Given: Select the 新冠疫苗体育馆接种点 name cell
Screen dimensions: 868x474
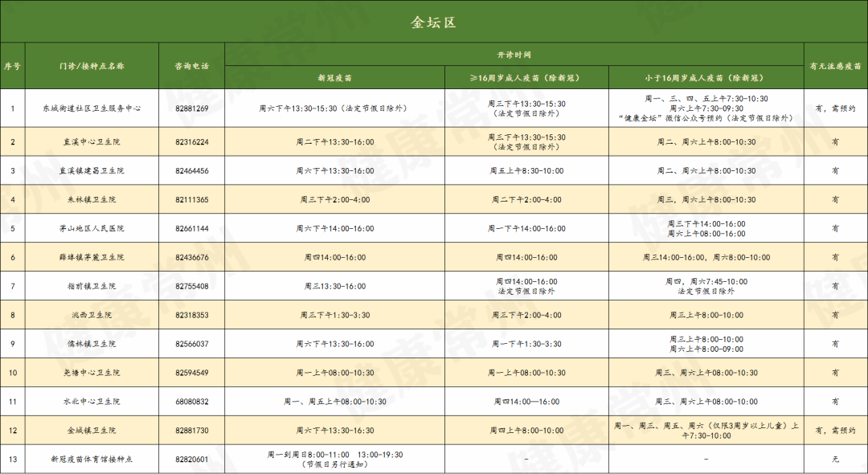Looking at the screenshot, I should [92, 460].
